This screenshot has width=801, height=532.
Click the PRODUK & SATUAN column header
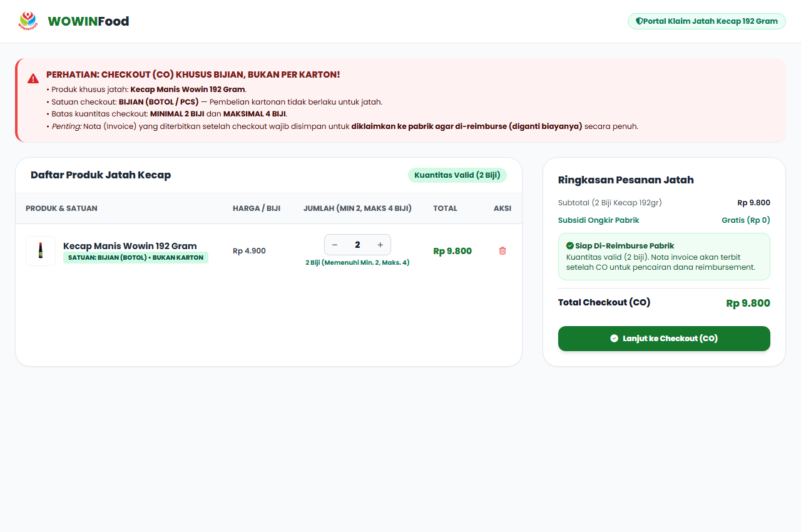(x=61, y=208)
